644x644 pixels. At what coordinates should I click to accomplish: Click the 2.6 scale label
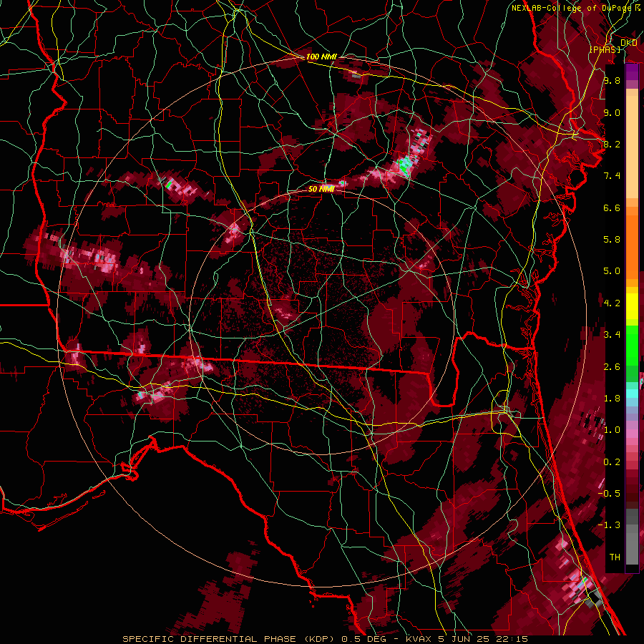612,367
